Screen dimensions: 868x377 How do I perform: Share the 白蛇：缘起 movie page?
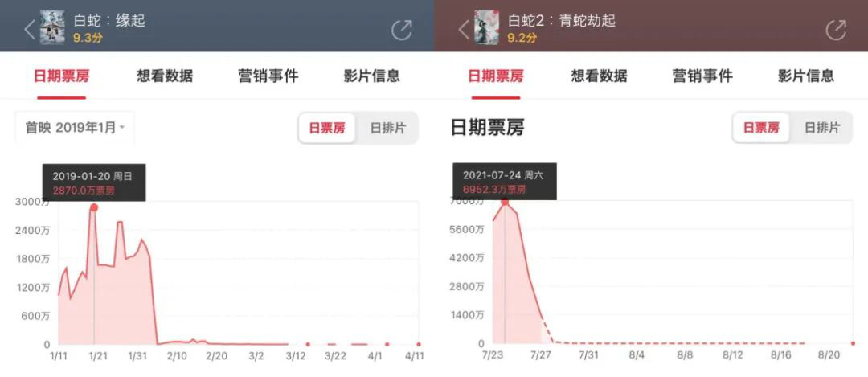pos(402,30)
